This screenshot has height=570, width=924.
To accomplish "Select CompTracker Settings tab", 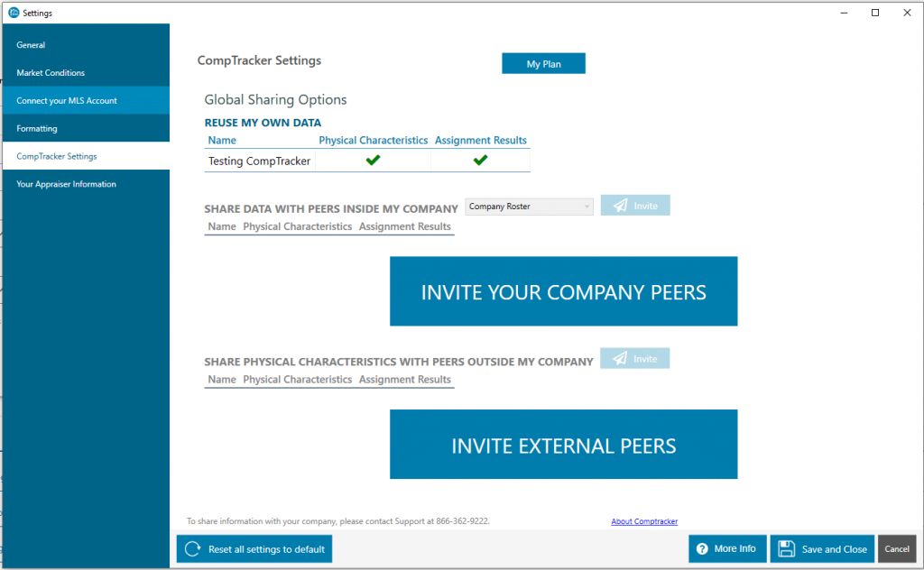I will click(x=86, y=156).
